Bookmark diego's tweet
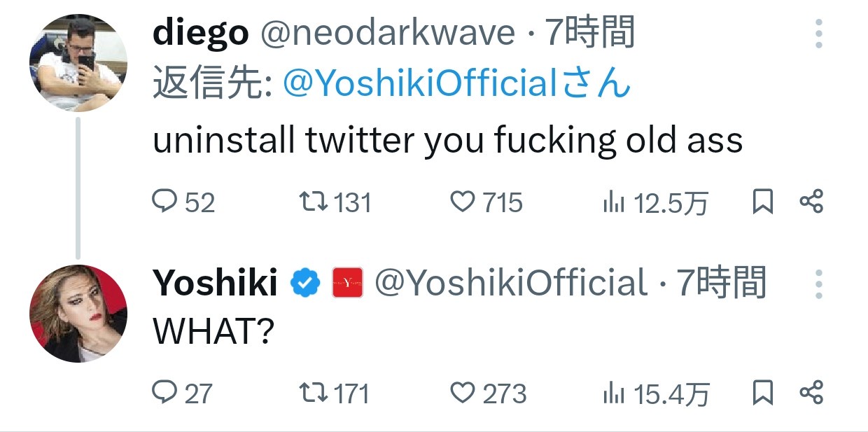Image resolution: width=868 pixels, height=432 pixels. pos(762,202)
